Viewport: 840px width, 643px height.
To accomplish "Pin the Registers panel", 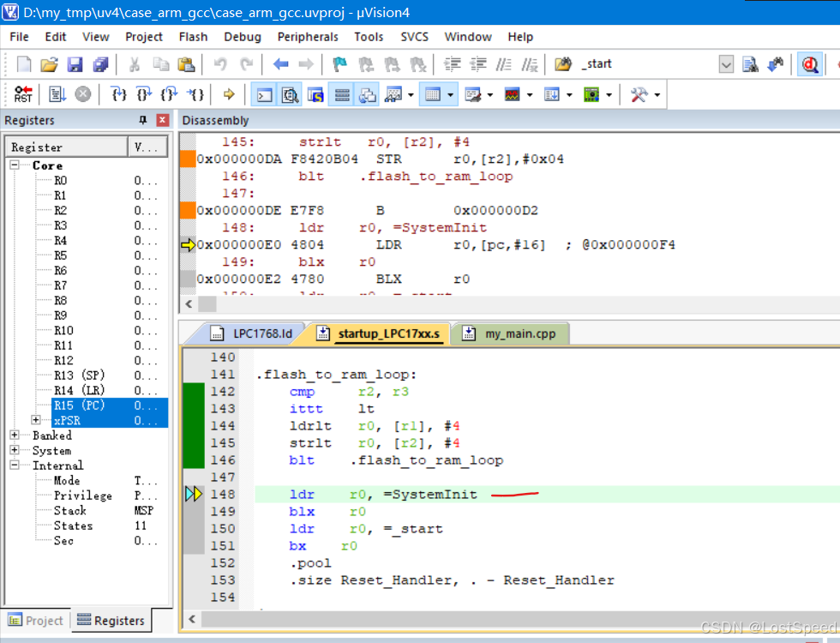I will point(142,120).
